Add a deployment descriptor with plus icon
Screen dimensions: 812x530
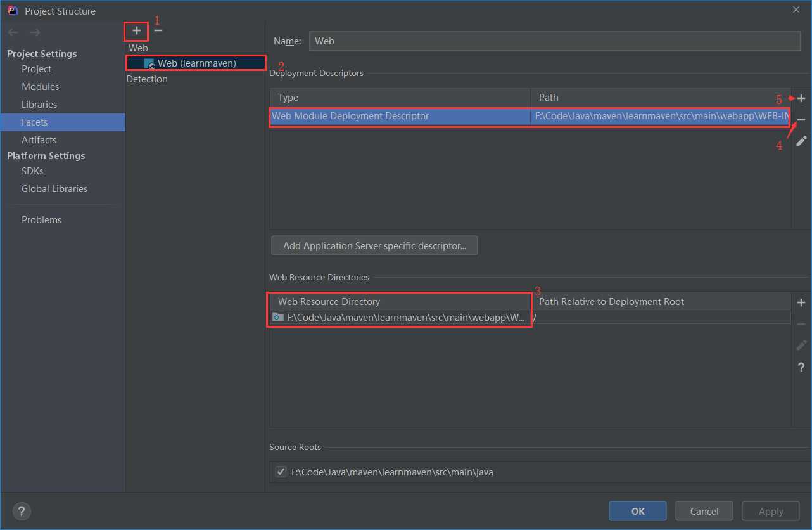point(801,98)
